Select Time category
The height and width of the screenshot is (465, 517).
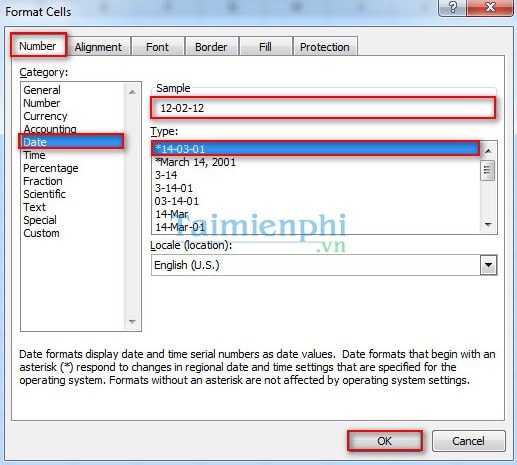(x=34, y=155)
